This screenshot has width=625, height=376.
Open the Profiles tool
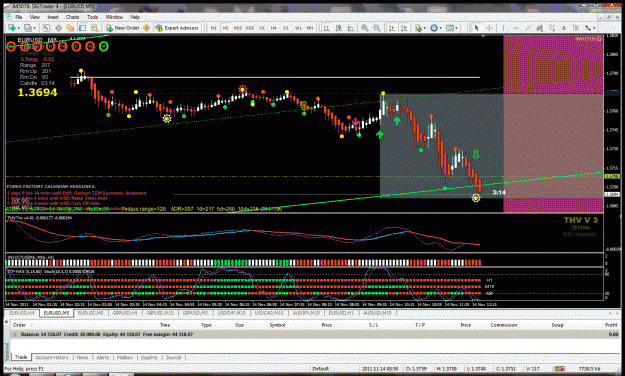[x=28, y=28]
